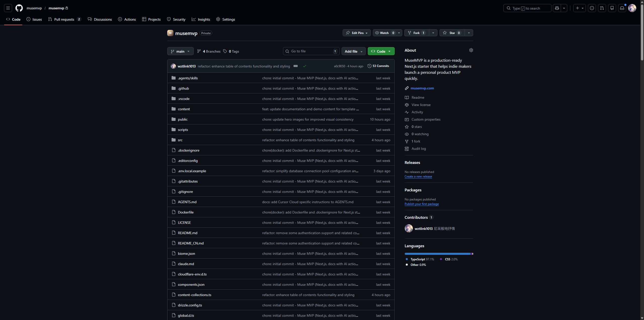Image resolution: width=644 pixels, height=320 pixels.
Task: View commit status green checkmark
Action: point(305,66)
